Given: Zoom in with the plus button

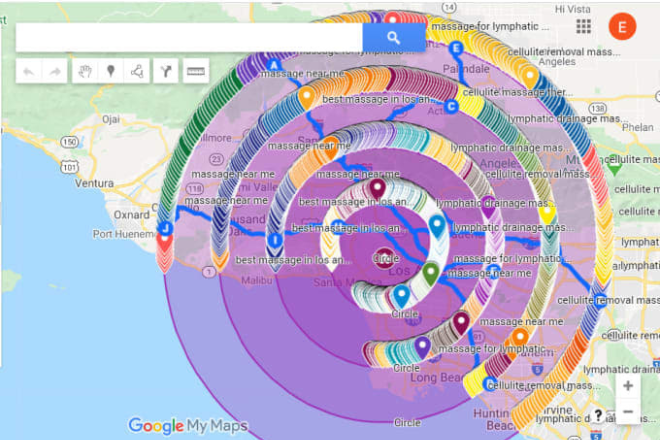Looking at the screenshot, I should (x=628, y=386).
